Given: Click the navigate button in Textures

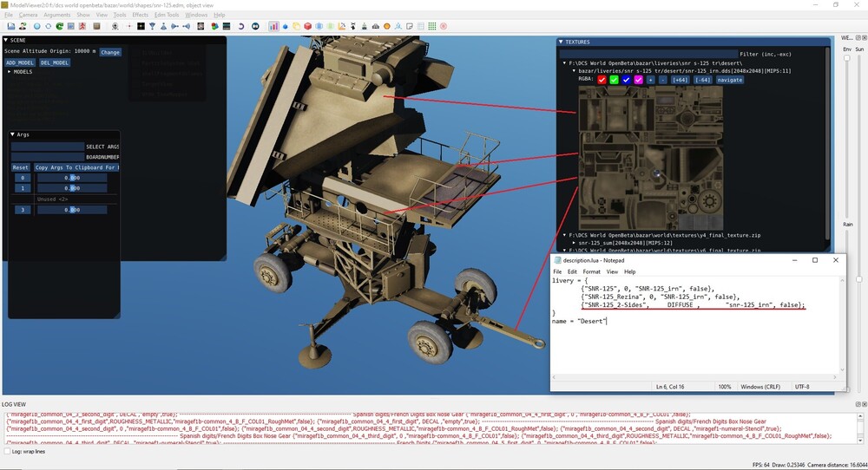Looking at the screenshot, I should [729, 80].
